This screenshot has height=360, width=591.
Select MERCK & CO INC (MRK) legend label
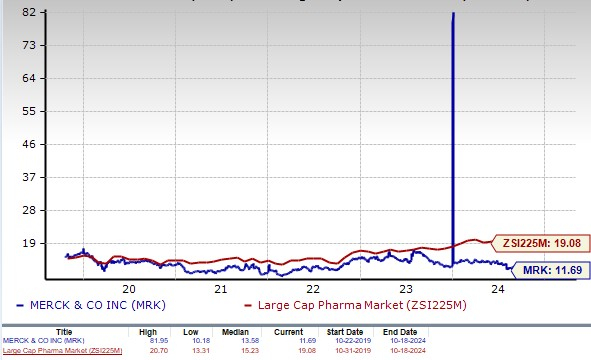[98, 305]
